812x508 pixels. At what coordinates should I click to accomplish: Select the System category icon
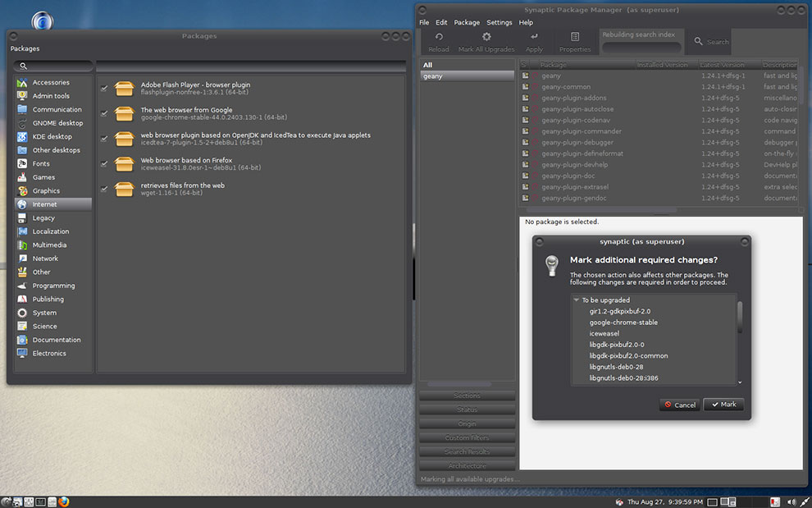22,313
